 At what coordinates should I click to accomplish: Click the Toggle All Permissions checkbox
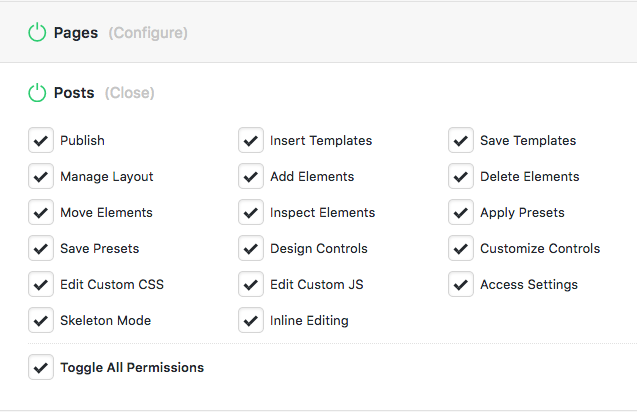point(41,368)
